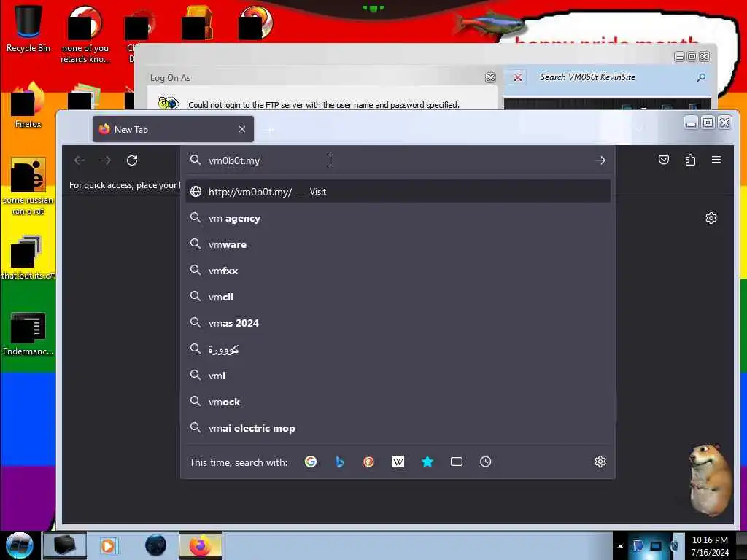Click taskbar clock 10:16 PM
The image size is (747, 560).
point(710,545)
